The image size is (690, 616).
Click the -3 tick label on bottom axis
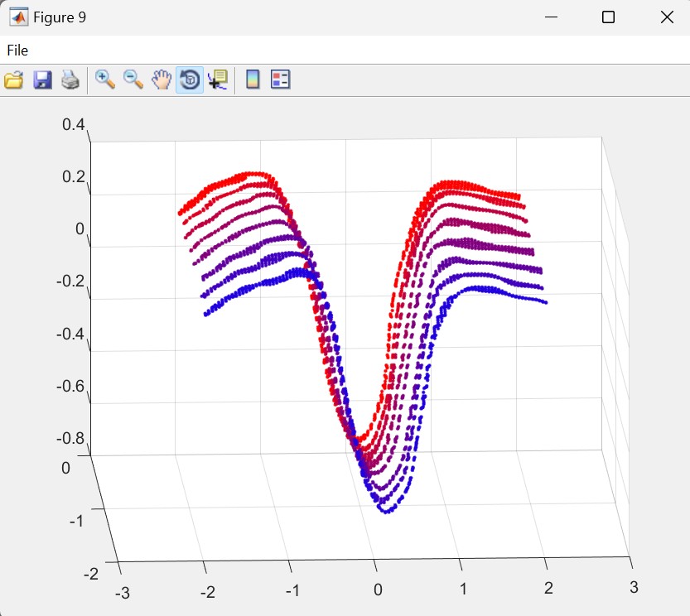(x=121, y=591)
